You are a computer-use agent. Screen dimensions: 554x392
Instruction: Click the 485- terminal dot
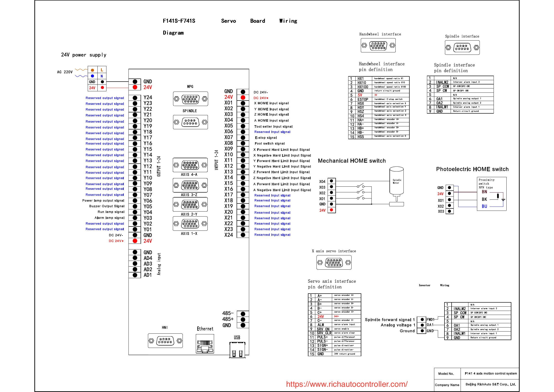click(x=243, y=314)
